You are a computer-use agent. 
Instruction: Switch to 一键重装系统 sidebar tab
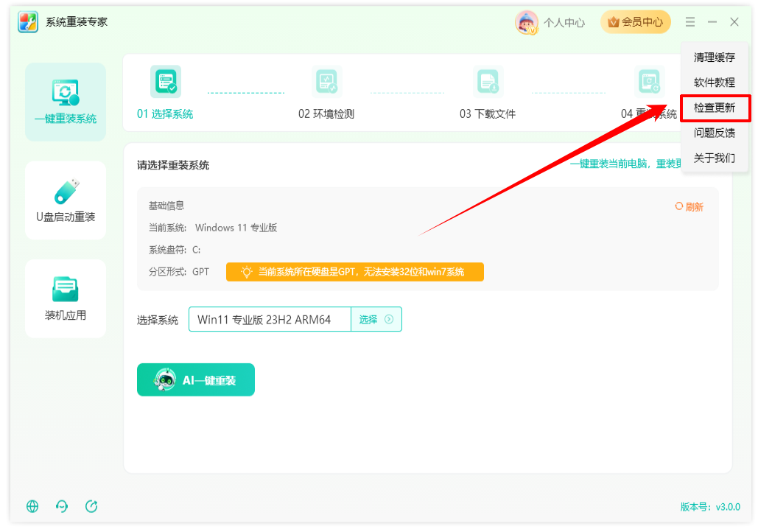[x=66, y=102]
